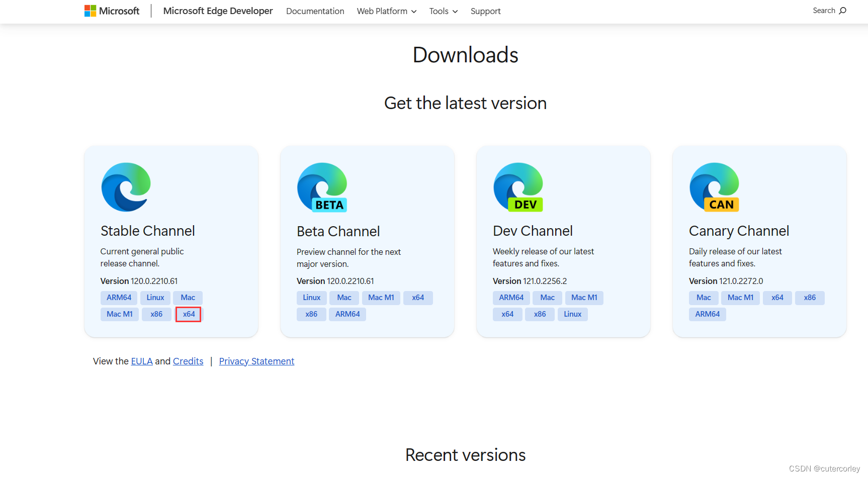Open the Search magnifier icon
Screen dimensions: 868x478
tap(843, 11)
